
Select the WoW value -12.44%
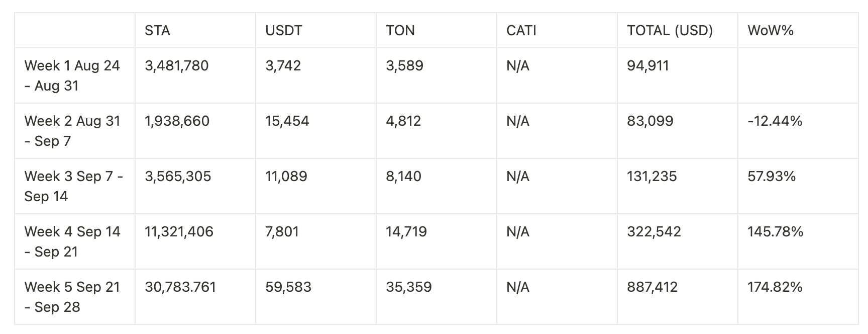[x=775, y=121]
